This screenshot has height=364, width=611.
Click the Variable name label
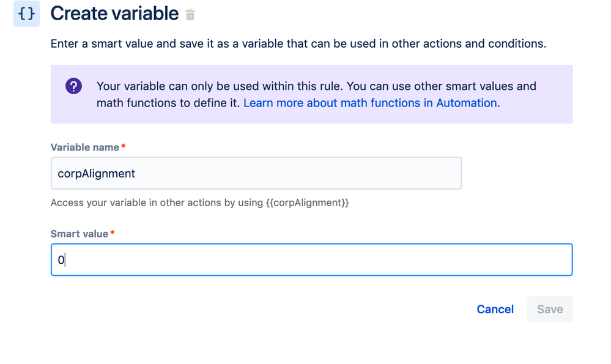point(85,147)
